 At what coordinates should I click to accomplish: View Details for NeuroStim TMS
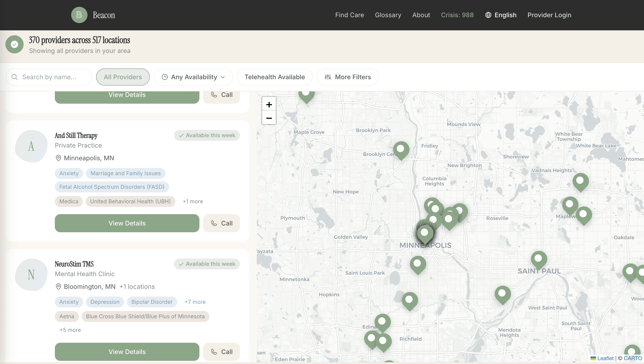[x=127, y=352]
